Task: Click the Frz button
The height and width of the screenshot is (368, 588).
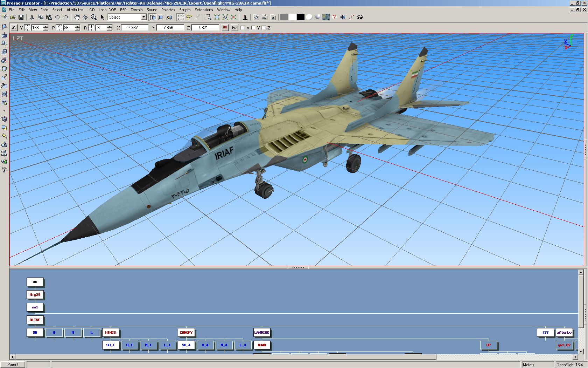Action: coord(234,28)
